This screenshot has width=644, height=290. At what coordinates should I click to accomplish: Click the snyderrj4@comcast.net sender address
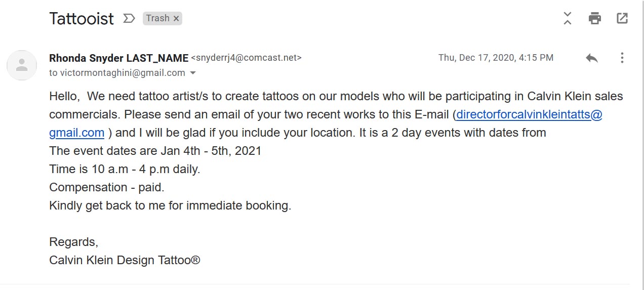(246, 58)
